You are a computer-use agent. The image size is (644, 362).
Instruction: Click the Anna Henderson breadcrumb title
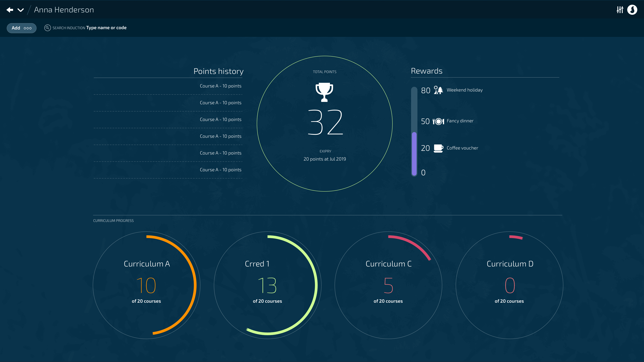click(64, 10)
